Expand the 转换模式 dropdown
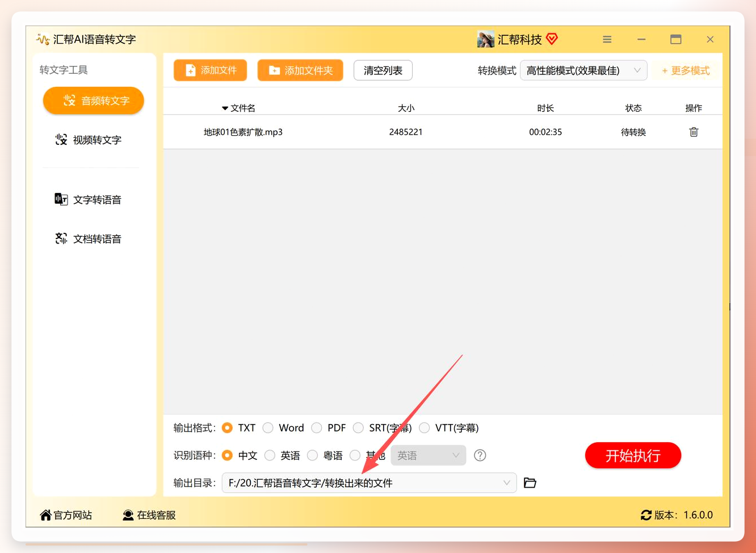The width and height of the screenshot is (756, 553). point(583,70)
